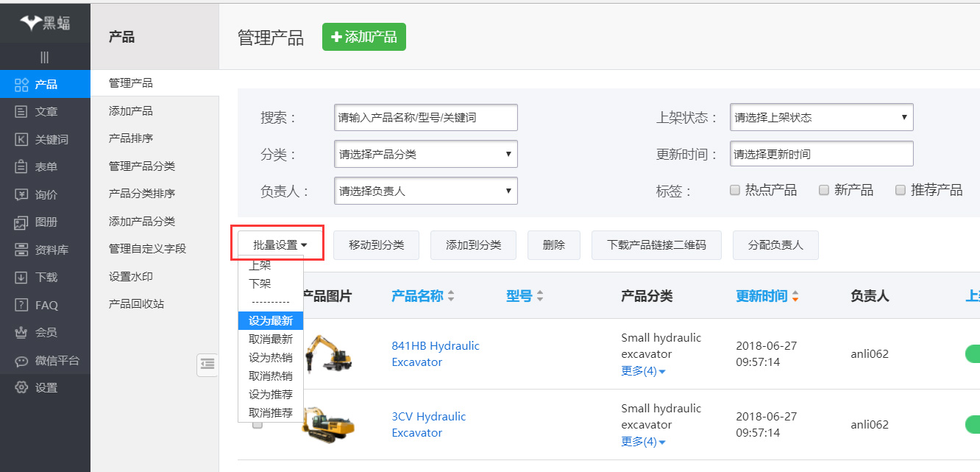Click the 文章 icon in sidebar
This screenshot has width=980, height=472.
click(x=21, y=112)
